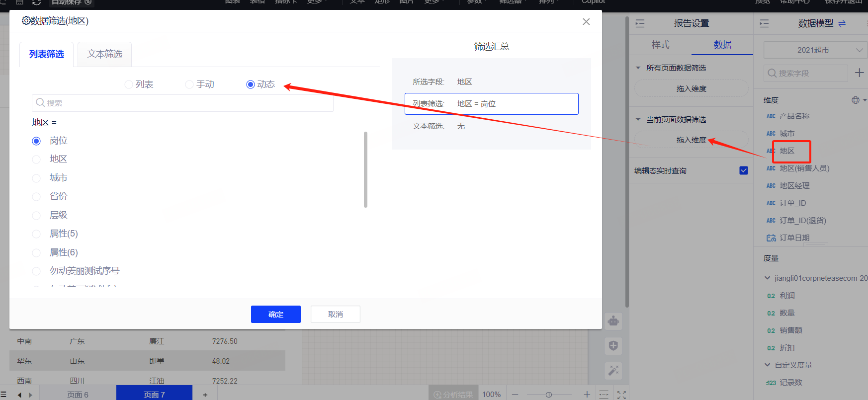Collapse the 报告设置 panel via its header icon
This screenshot has height=400, width=868.
640,23
